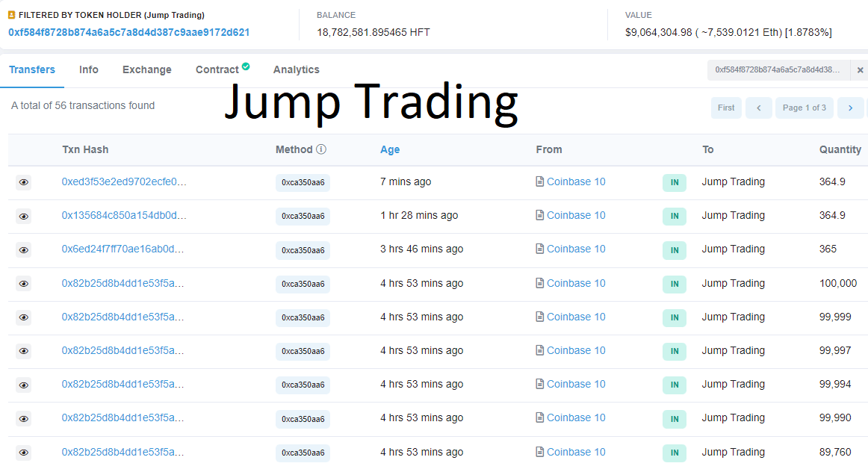Click the address filter field 0xf584f8728b874a6a5c7a8d4d38...
868x469 pixels.
pos(778,70)
